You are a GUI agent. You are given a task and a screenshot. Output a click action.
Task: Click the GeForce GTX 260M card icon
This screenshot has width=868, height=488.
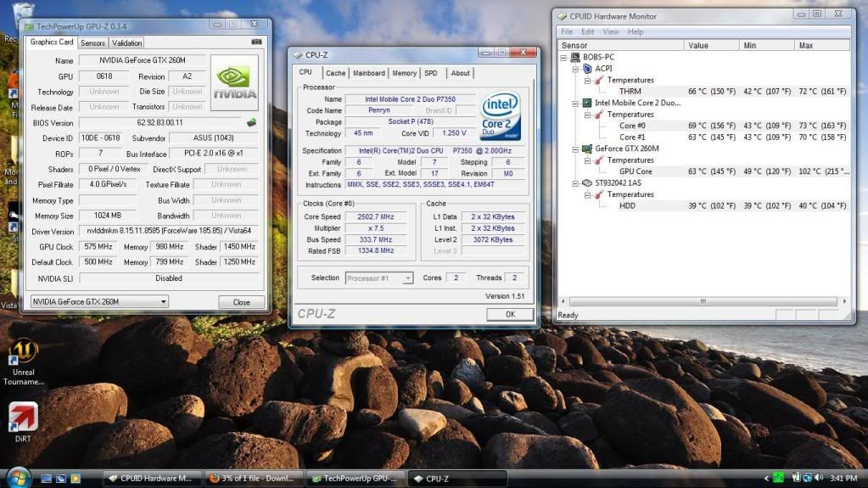coord(587,149)
